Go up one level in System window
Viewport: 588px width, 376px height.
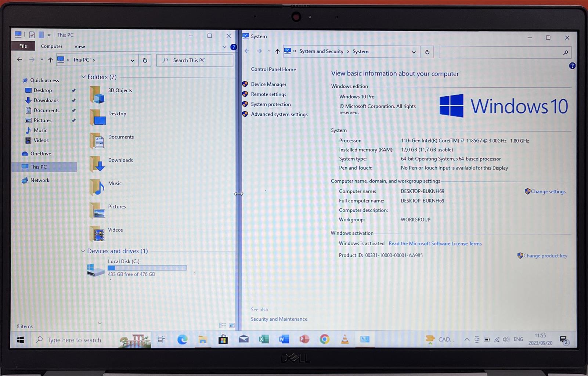pos(277,51)
